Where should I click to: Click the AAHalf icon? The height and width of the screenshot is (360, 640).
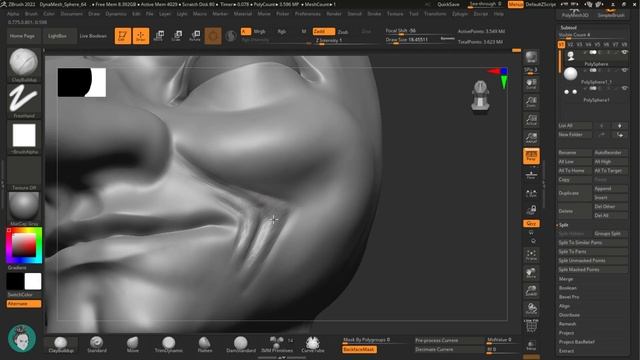pos(531,138)
